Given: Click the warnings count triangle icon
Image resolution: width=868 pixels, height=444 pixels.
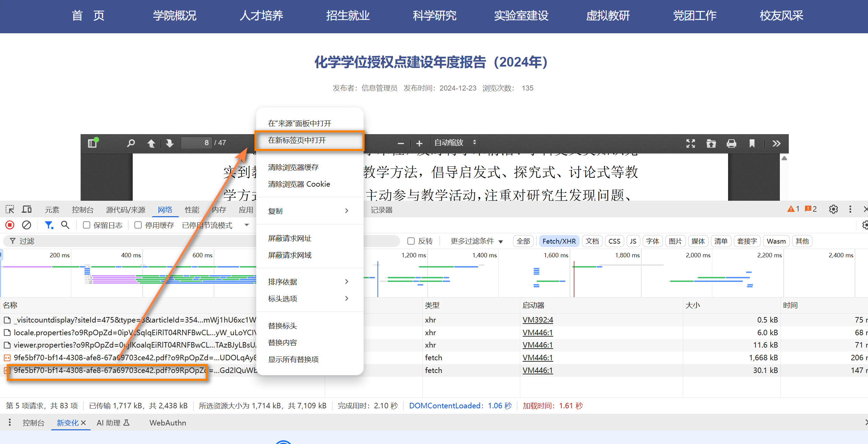Looking at the screenshot, I should pyautogui.click(x=791, y=209).
